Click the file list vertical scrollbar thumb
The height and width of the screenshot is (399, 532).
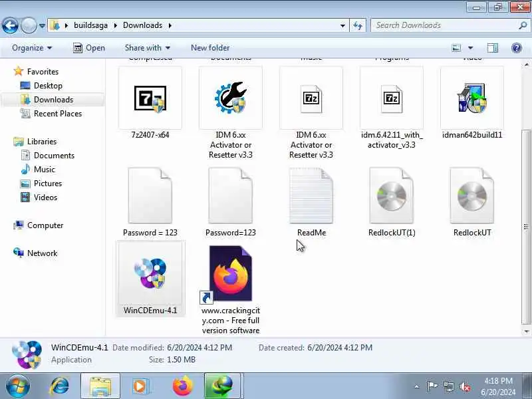pyautogui.click(x=526, y=226)
